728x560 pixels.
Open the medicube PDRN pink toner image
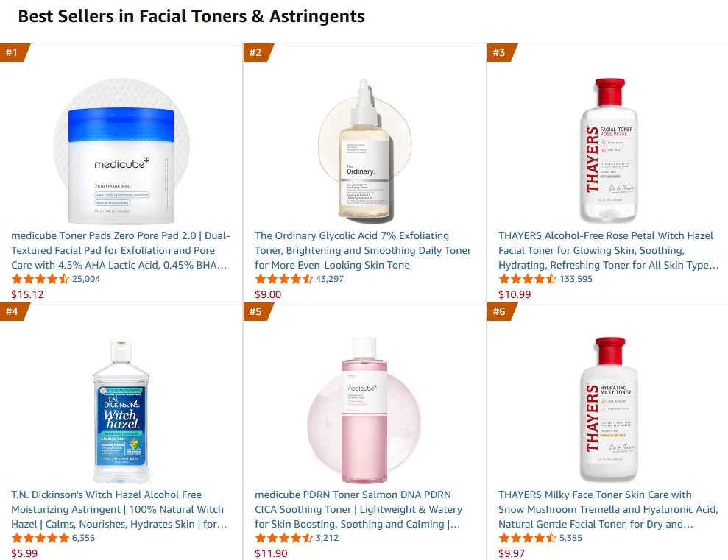point(364,410)
